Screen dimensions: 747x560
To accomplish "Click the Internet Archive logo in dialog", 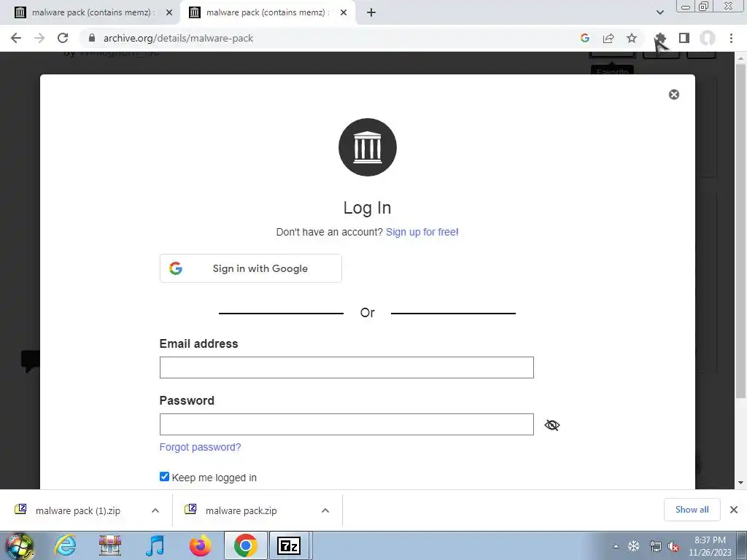I will 368,147.
